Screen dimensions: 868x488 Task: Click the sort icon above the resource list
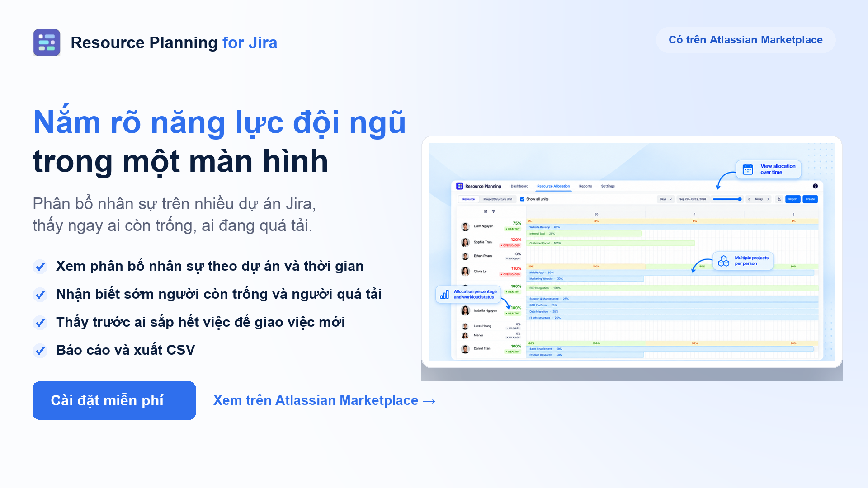coord(486,211)
